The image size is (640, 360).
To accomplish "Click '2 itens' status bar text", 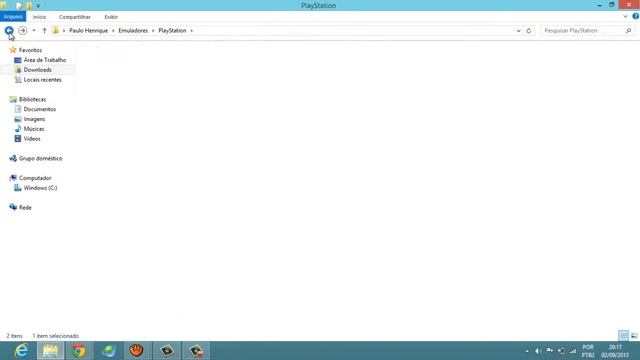I will (14, 336).
